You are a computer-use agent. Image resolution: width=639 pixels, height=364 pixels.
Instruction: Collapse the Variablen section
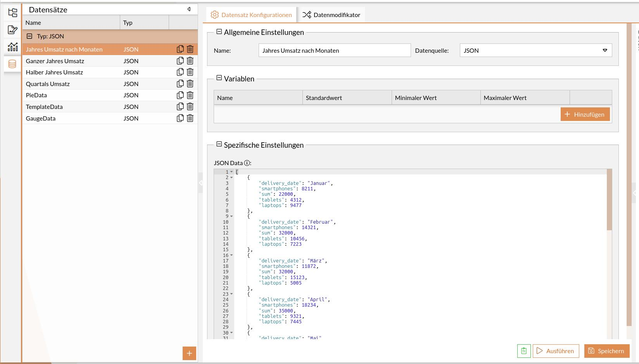219,78
